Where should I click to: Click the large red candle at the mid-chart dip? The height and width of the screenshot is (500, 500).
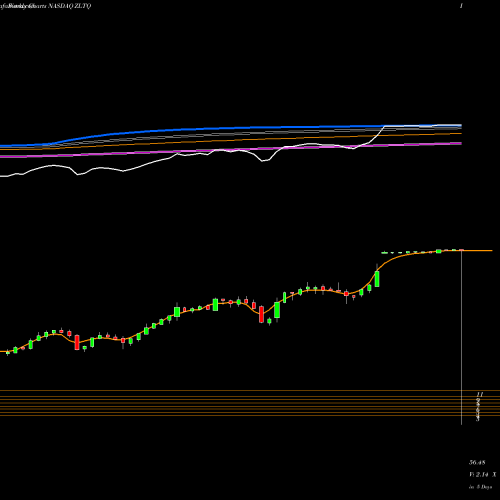tap(261, 314)
